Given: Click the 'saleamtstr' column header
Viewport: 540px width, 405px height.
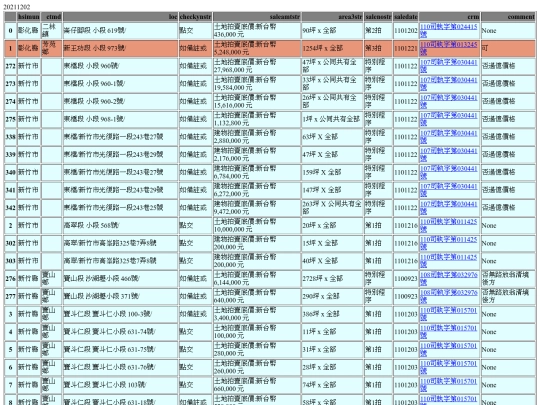Looking at the screenshot, I should (257, 17).
